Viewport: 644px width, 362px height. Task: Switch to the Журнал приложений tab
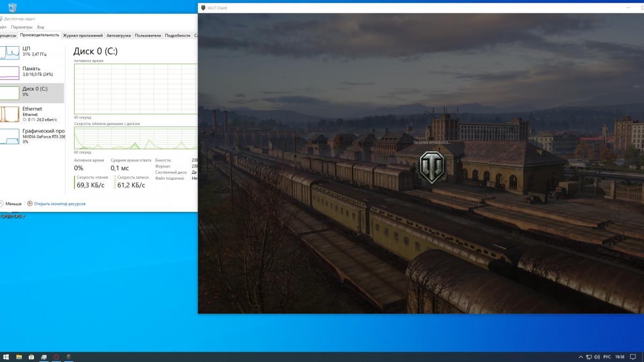tap(83, 35)
